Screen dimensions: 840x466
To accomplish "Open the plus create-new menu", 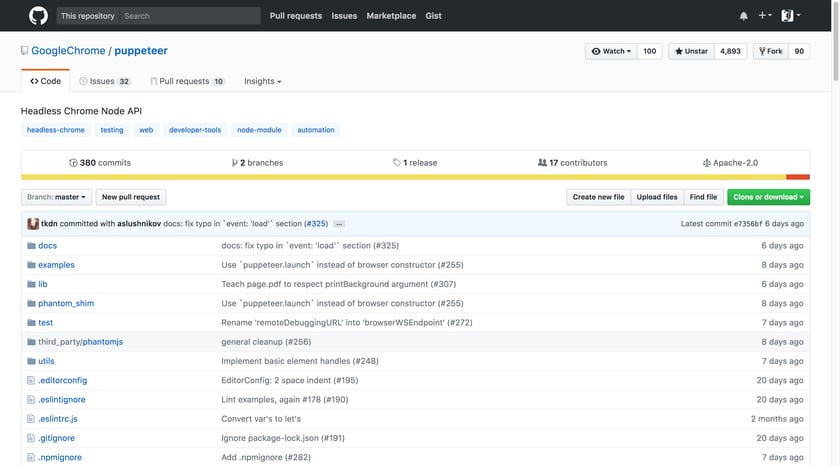I will pyautogui.click(x=764, y=16).
